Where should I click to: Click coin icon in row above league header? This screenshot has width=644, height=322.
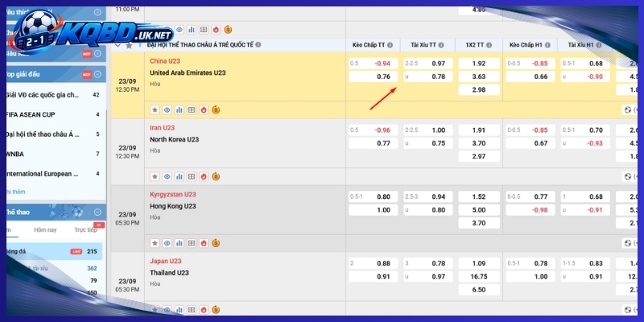(x=229, y=30)
